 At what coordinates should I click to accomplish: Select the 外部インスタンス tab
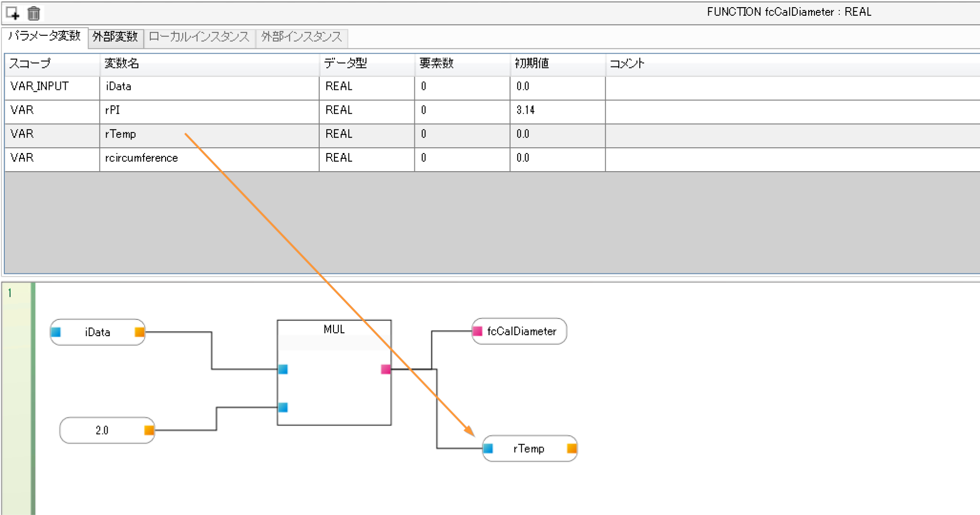301,37
